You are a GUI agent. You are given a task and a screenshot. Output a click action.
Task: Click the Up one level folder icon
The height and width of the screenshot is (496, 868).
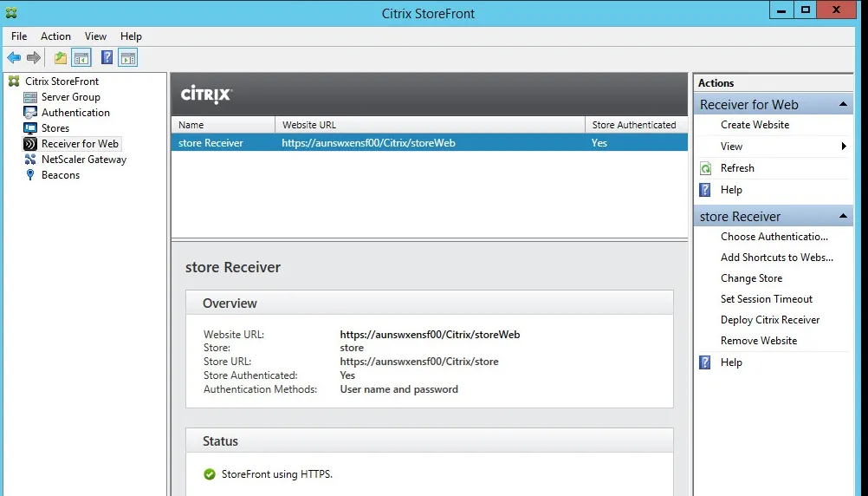point(61,57)
